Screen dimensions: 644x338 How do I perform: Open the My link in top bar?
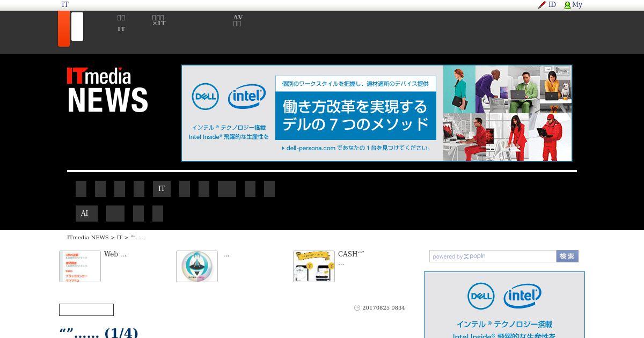coord(577,5)
